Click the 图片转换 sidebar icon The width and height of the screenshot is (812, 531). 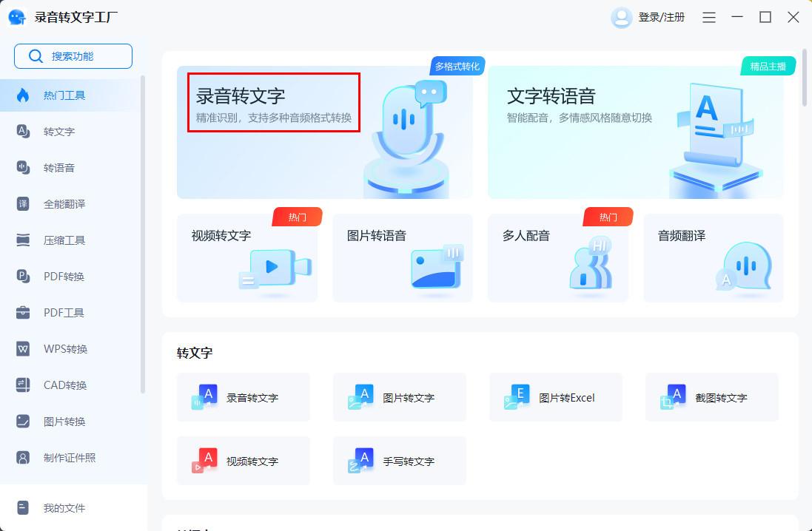click(23, 422)
